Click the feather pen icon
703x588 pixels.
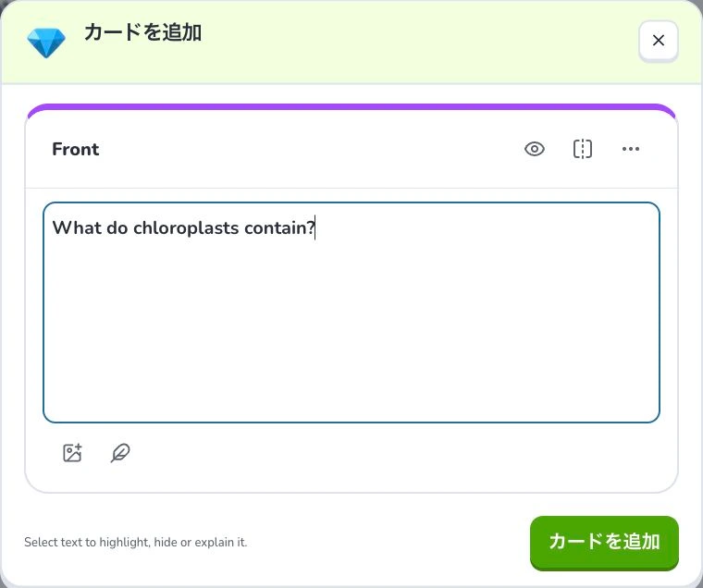tap(120, 453)
